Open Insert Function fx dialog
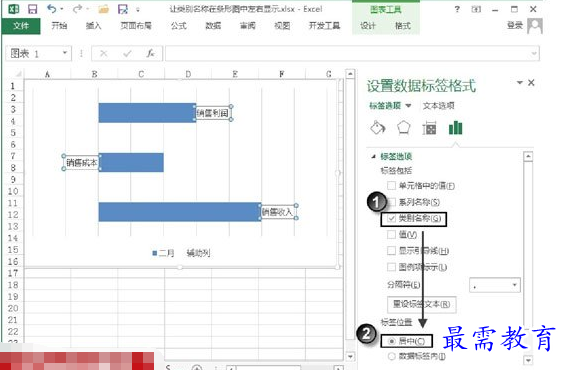Screen dimensions: 564x370 [x=150, y=54]
